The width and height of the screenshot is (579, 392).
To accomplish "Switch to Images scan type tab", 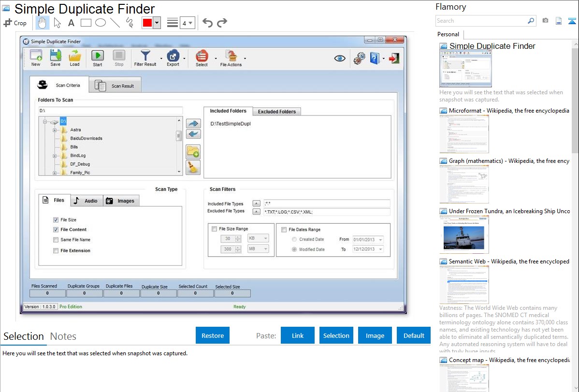I will pyautogui.click(x=121, y=201).
